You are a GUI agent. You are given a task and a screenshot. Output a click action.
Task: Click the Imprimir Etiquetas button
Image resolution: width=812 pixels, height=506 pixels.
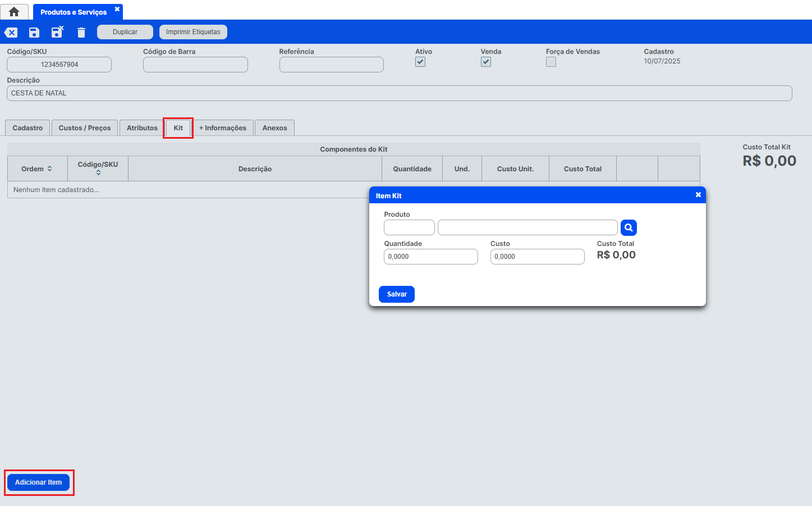[193, 32]
